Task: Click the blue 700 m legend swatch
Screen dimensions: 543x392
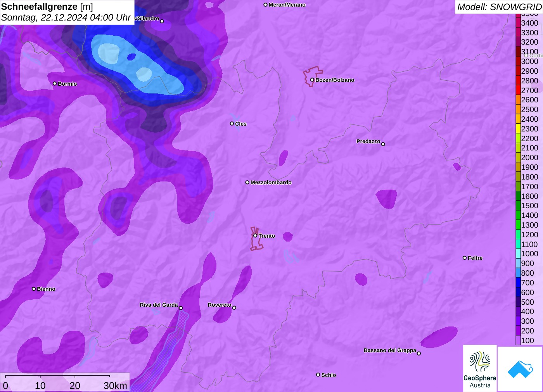Action: (x=518, y=283)
